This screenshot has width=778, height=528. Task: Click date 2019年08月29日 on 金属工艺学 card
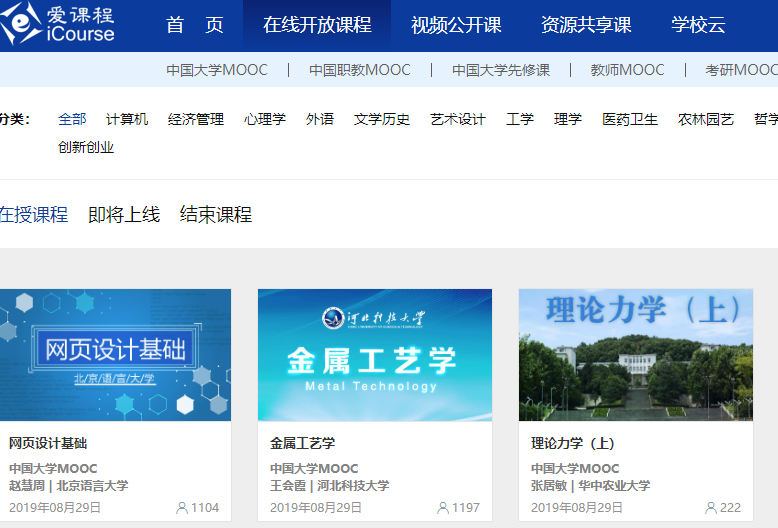pos(316,508)
